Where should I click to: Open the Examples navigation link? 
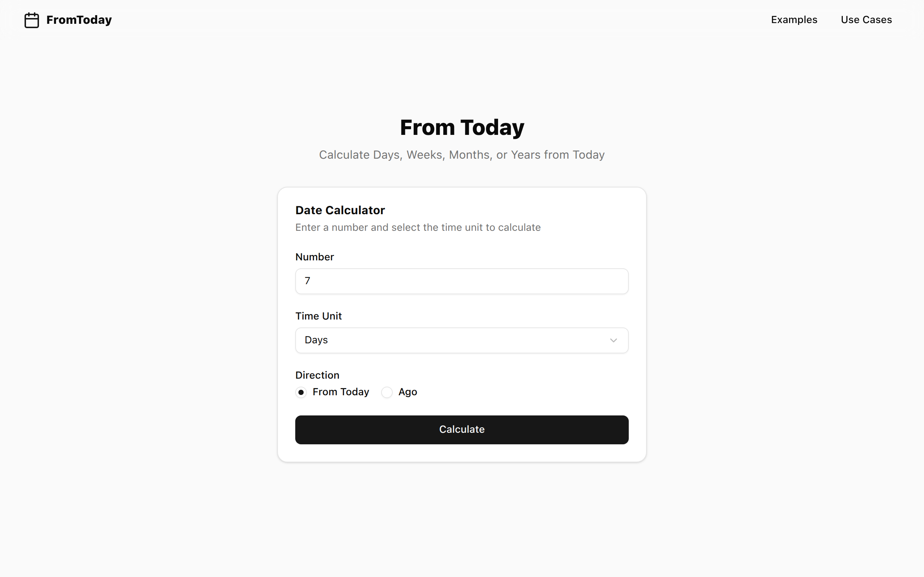[x=794, y=20]
